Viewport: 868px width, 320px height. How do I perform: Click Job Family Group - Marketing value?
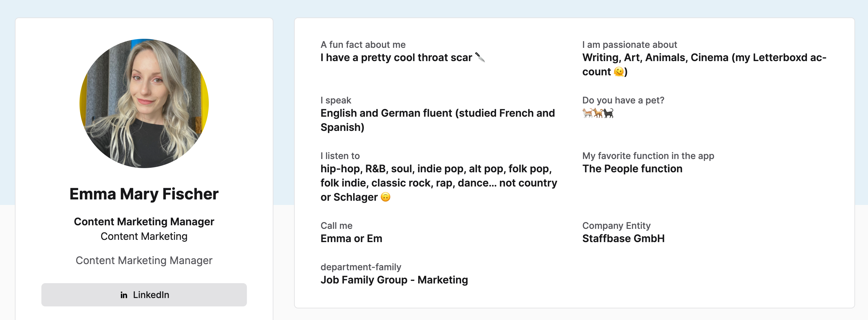pyautogui.click(x=394, y=280)
